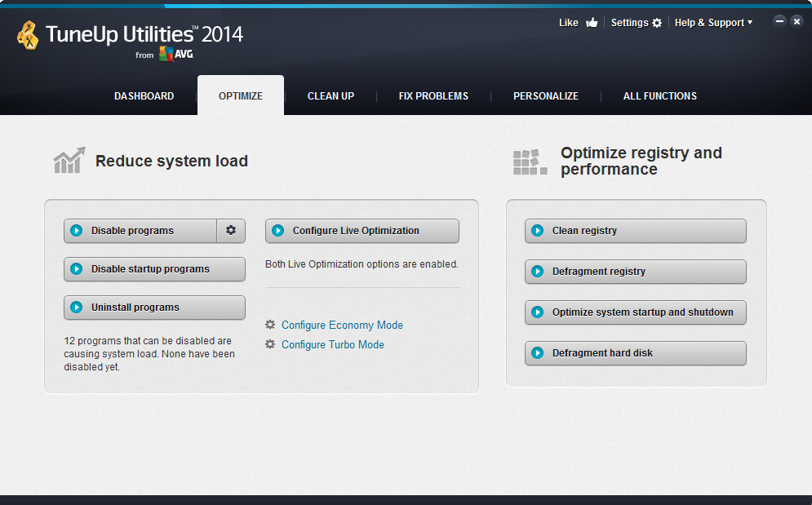Open settings gear next to Disable programs
The image size is (812, 505).
point(231,231)
